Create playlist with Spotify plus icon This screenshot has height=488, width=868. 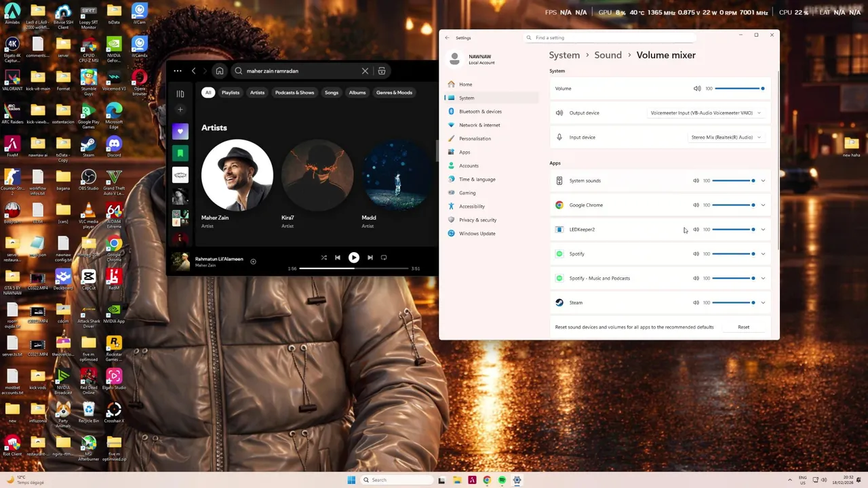tap(180, 110)
